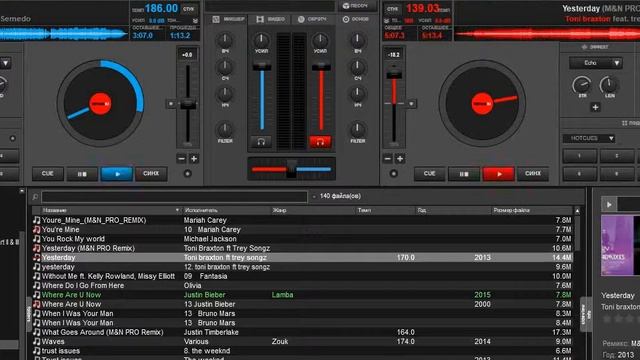Toggle left deck СИНХ sync

click(151, 174)
